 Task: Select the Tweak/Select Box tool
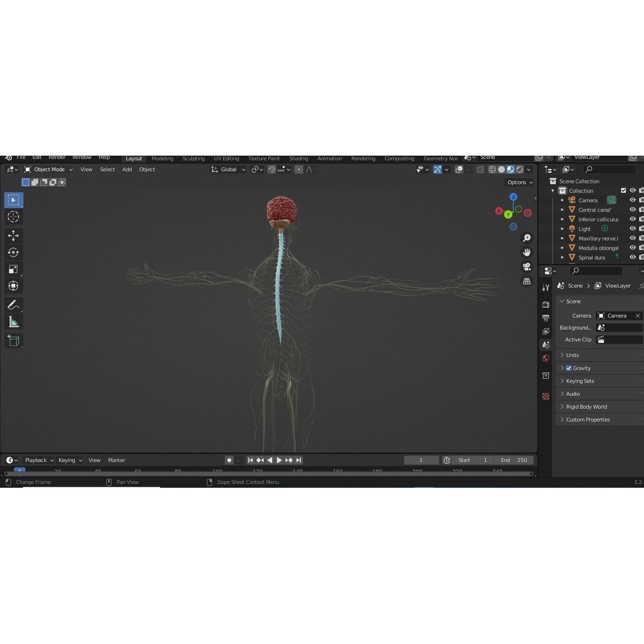(x=13, y=200)
